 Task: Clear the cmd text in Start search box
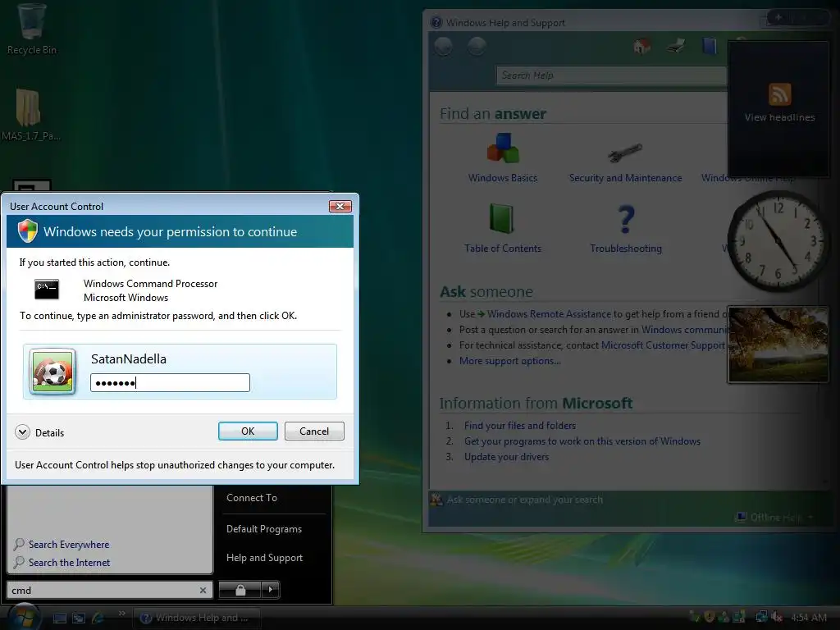click(203, 591)
